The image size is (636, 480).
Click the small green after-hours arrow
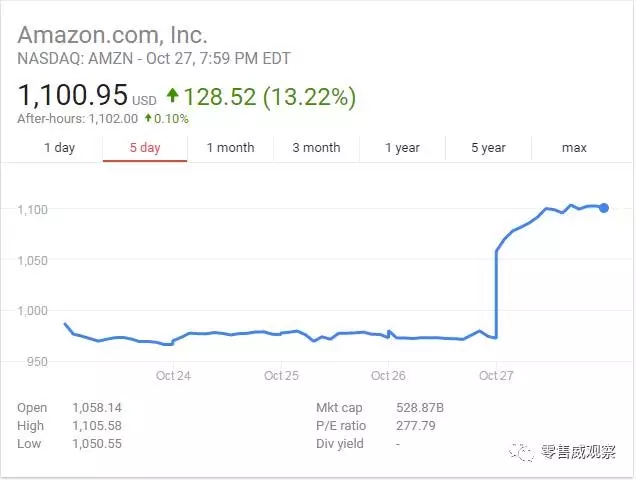(x=149, y=118)
